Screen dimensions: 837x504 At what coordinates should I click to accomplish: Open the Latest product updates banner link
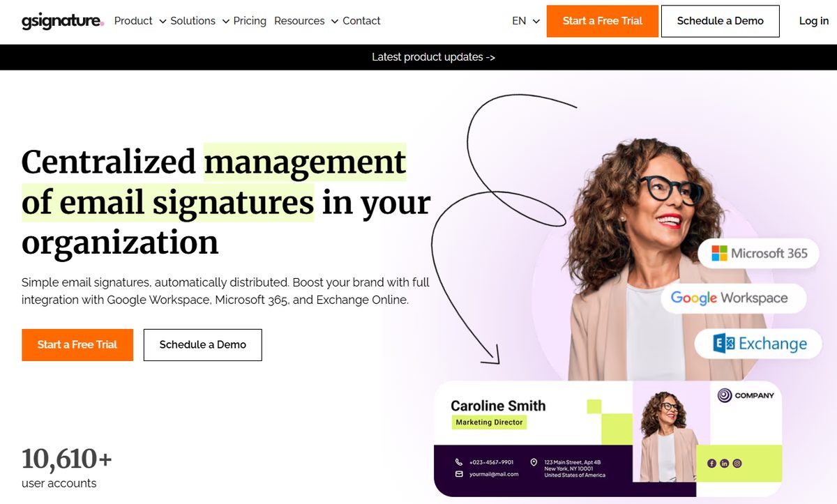coord(433,57)
